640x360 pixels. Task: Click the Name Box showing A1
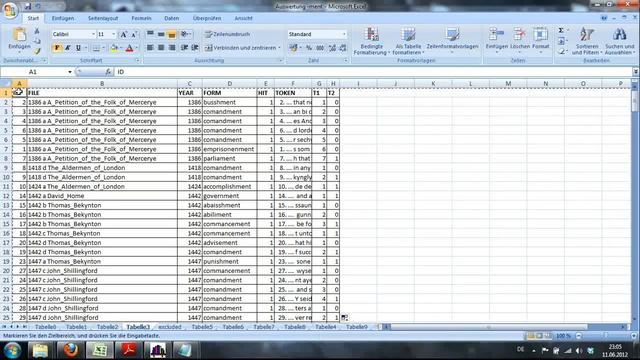pyautogui.click(x=36, y=72)
